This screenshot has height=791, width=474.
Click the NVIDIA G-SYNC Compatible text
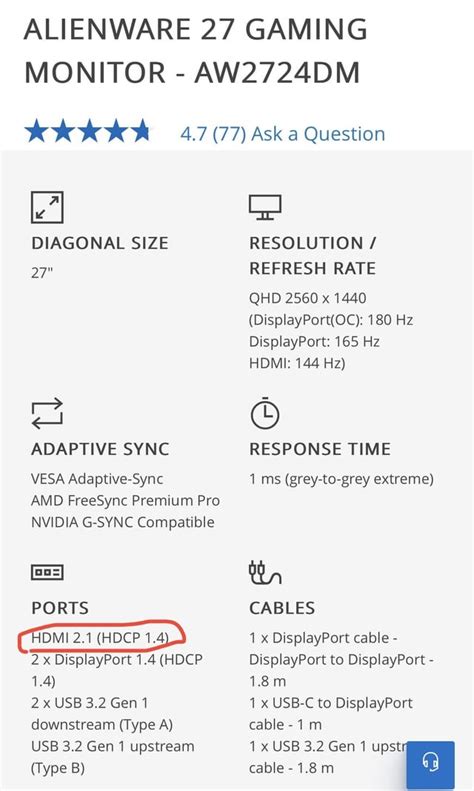click(x=123, y=522)
